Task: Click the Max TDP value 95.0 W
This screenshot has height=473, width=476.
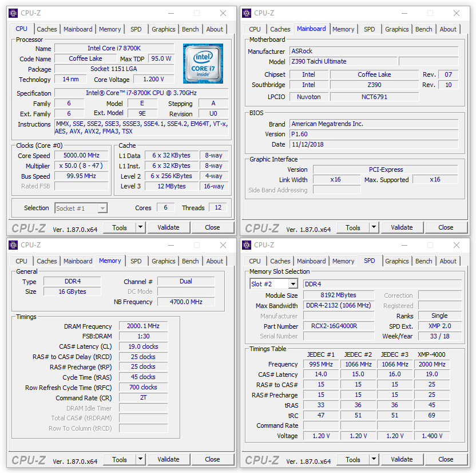Action: [161, 58]
